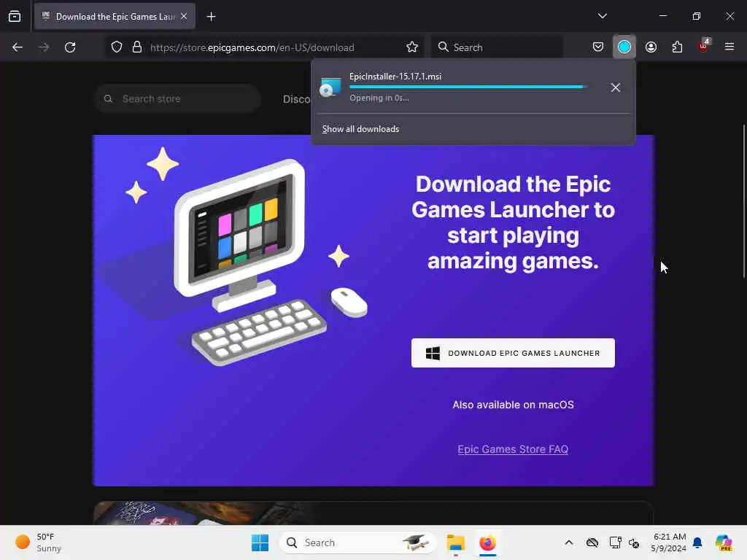Open uBlock Origin extension popup
Viewport: 747px width, 560px height.
[704, 46]
